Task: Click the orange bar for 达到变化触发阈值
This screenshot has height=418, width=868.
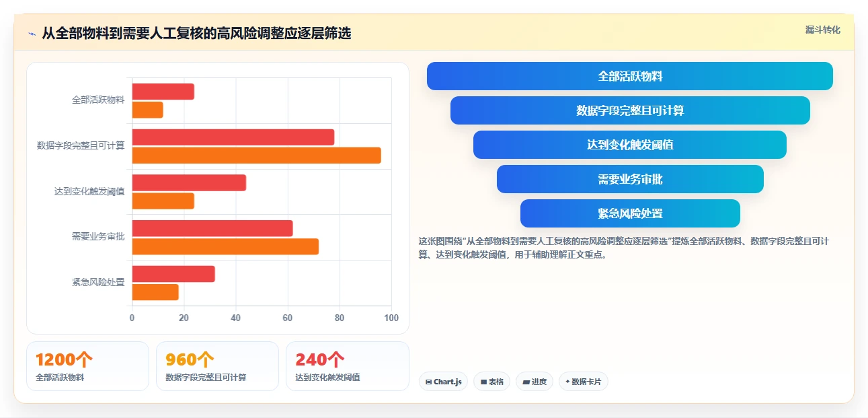Action: tap(163, 201)
